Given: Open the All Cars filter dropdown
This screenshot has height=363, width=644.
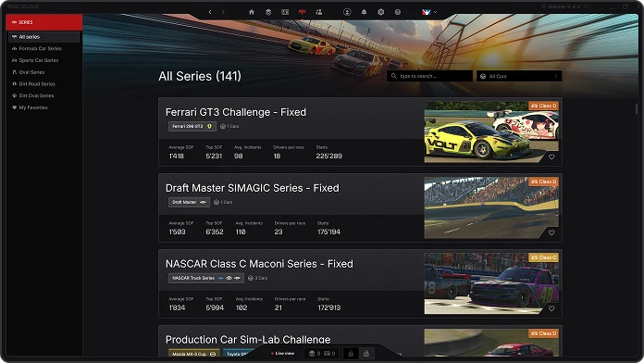Looking at the screenshot, I should click(x=519, y=76).
